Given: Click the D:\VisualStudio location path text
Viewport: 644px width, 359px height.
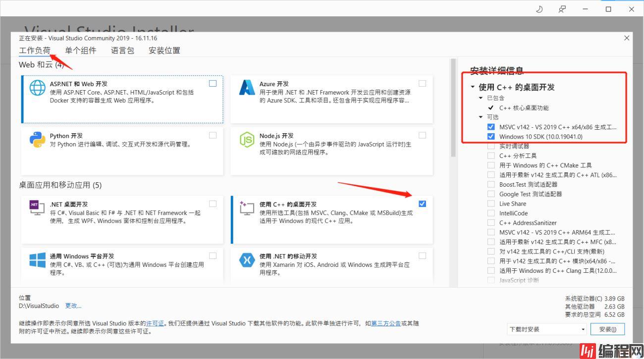Looking at the screenshot, I should tap(39, 306).
